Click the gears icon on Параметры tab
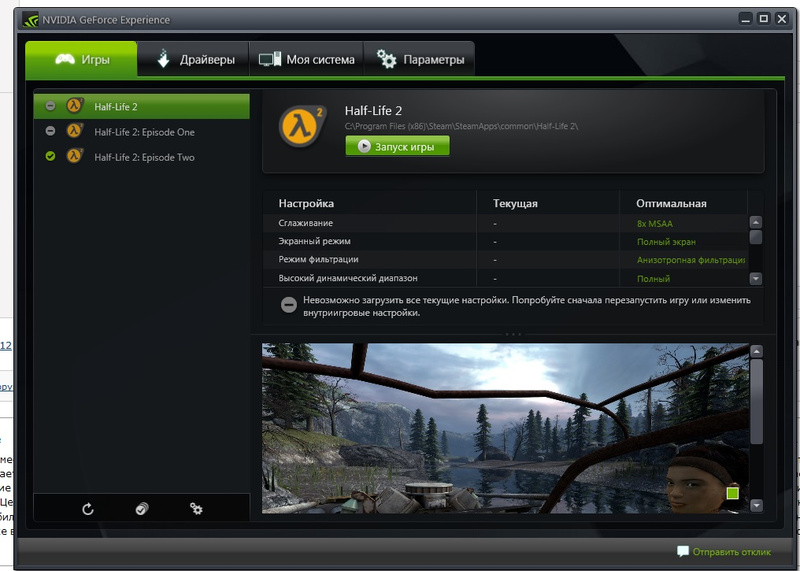This screenshot has width=800, height=571. point(386,59)
